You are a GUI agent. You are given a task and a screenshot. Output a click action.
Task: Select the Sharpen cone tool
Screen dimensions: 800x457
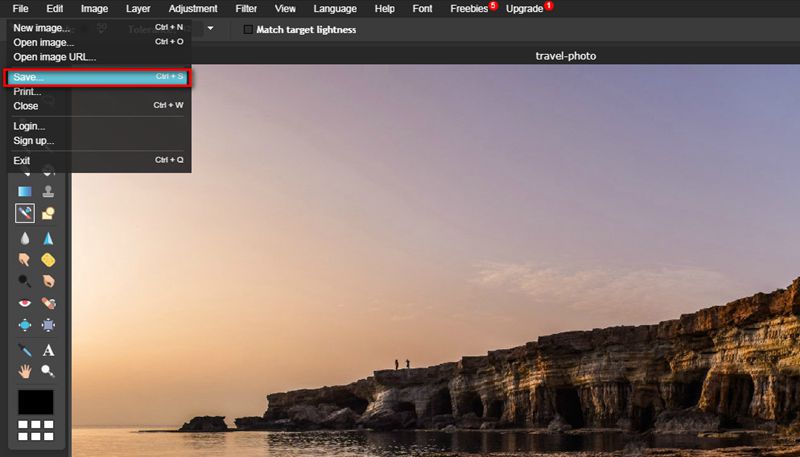[x=48, y=238]
